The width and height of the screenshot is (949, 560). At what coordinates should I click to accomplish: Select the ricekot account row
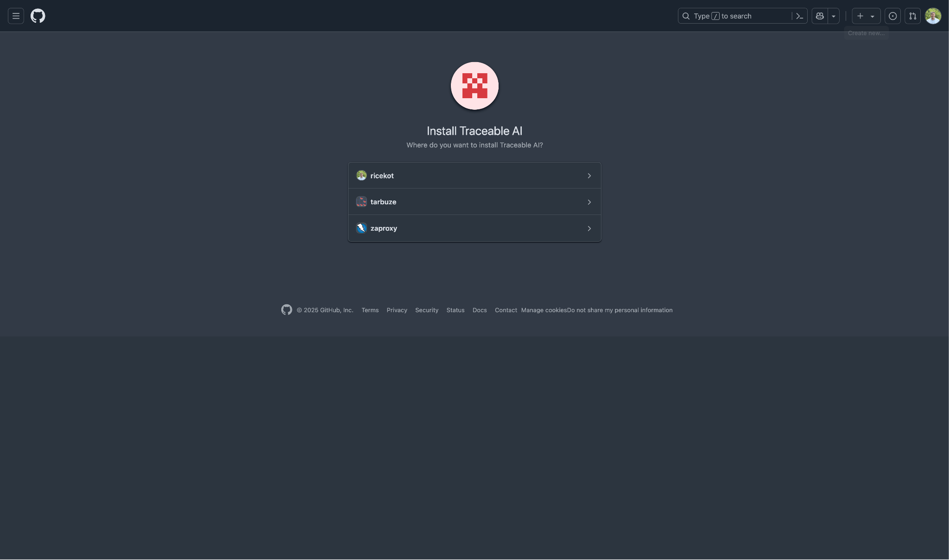474,176
